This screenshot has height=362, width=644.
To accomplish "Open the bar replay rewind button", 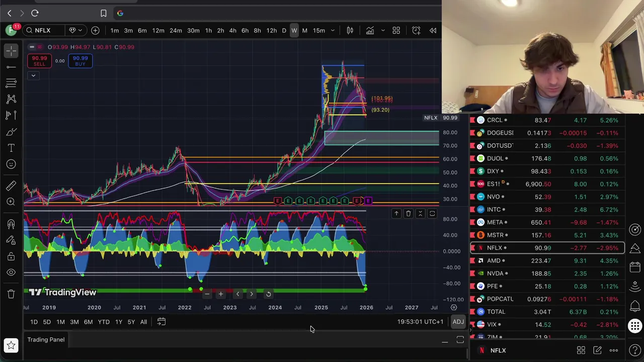I will pyautogui.click(x=433, y=31).
